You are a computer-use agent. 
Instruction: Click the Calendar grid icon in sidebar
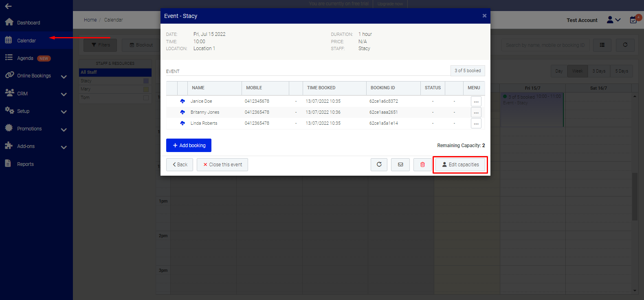pyautogui.click(x=9, y=40)
